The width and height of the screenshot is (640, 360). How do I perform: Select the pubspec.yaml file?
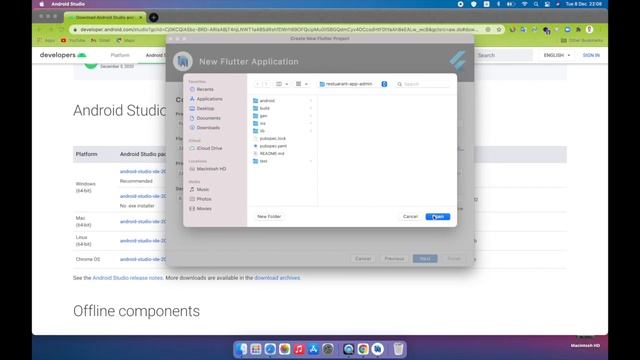coord(273,146)
